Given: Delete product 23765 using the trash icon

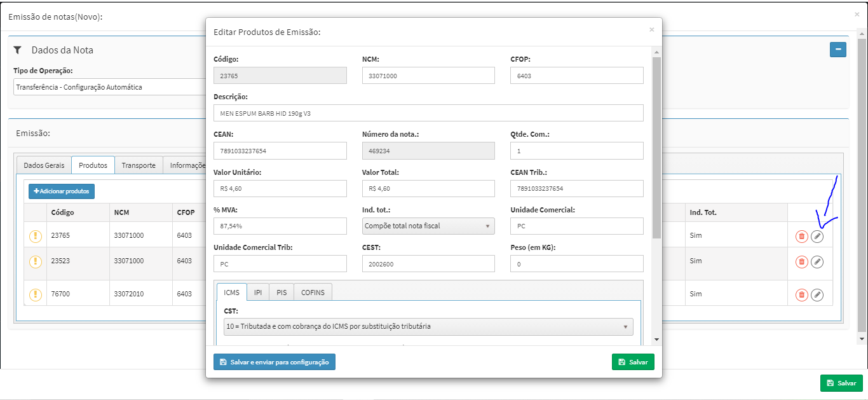Looking at the screenshot, I should (x=800, y=235).
